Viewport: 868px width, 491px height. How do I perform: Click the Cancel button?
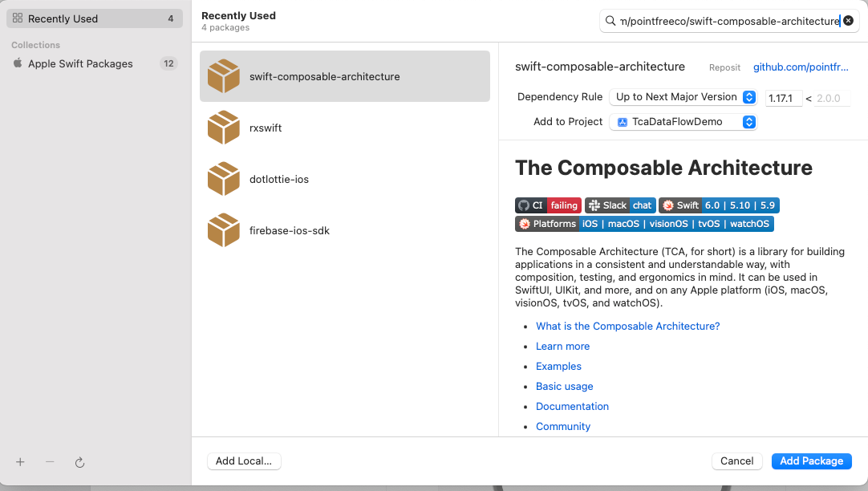736,461
